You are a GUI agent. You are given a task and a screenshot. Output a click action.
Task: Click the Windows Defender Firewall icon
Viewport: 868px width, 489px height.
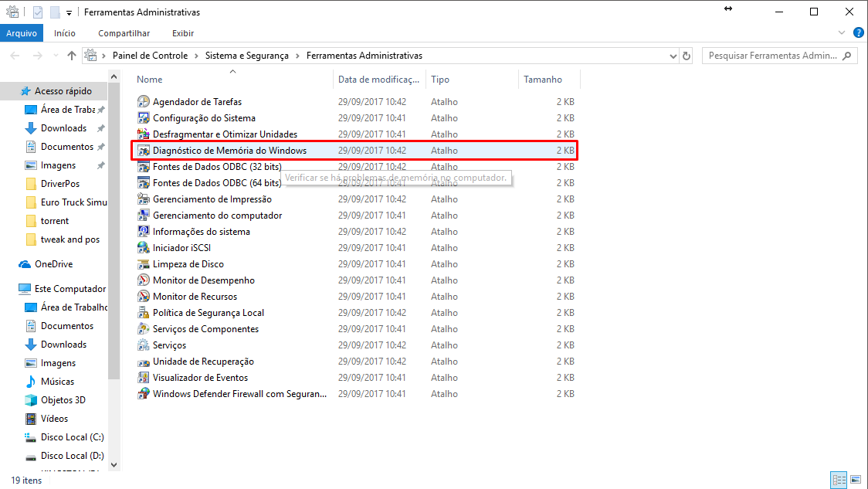coord(144,394)
